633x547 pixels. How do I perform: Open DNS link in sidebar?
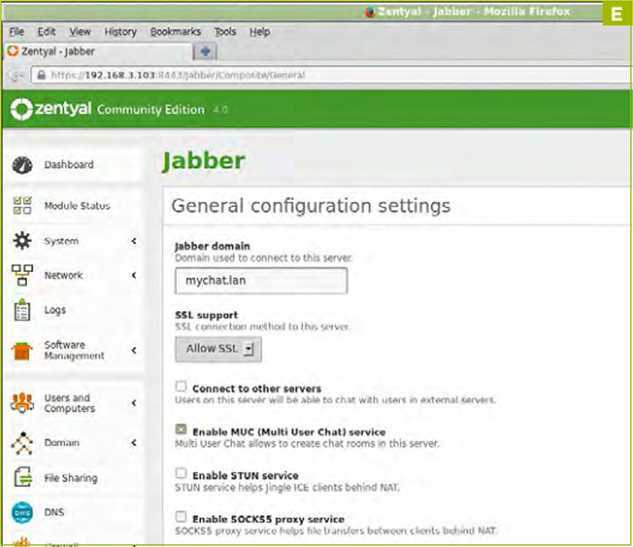tap(54, 512)
